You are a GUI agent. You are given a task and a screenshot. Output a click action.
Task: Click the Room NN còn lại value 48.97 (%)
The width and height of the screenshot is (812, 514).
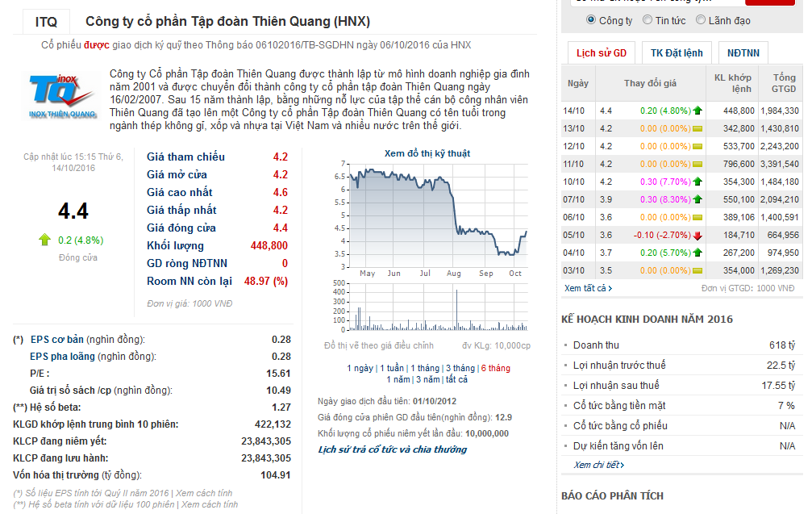(265, 282)
